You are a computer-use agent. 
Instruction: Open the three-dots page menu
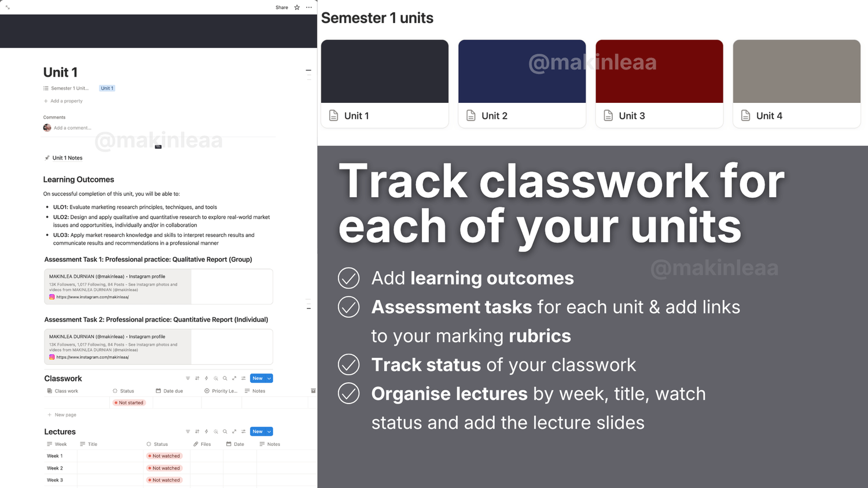point(309,8)
